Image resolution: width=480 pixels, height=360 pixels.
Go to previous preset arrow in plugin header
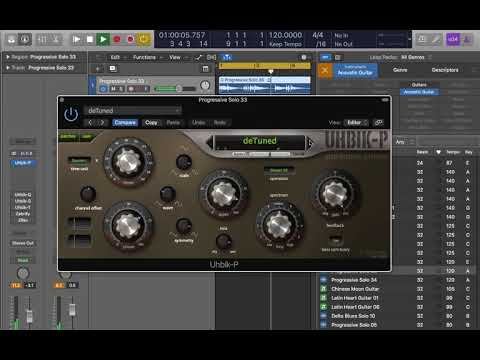pyautogui.click(x=90, y=122)
